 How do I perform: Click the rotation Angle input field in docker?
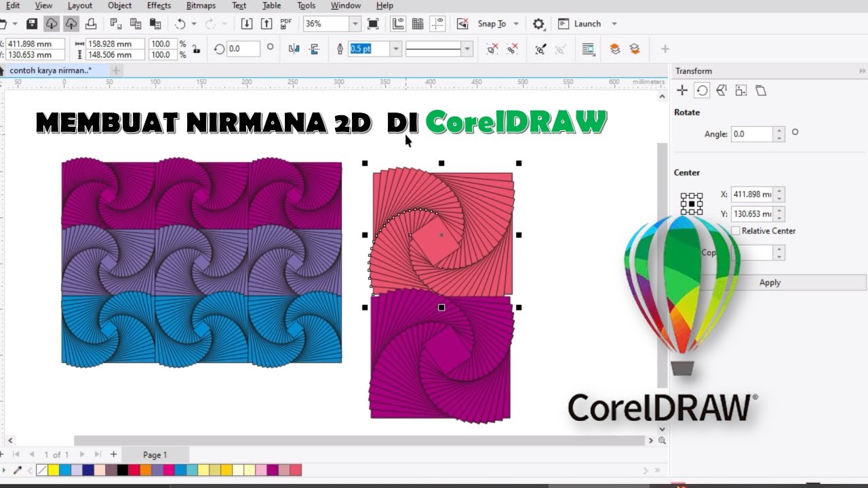click(x=752, y=134)
